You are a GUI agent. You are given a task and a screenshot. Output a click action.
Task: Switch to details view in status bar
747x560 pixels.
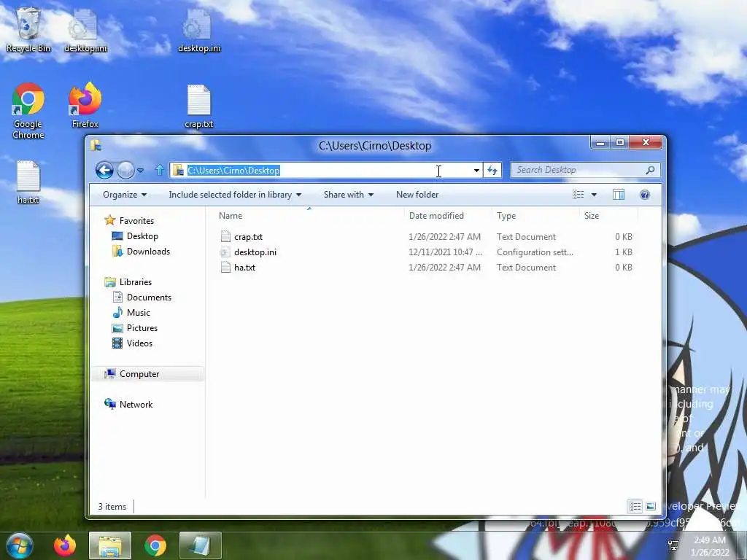635,506
